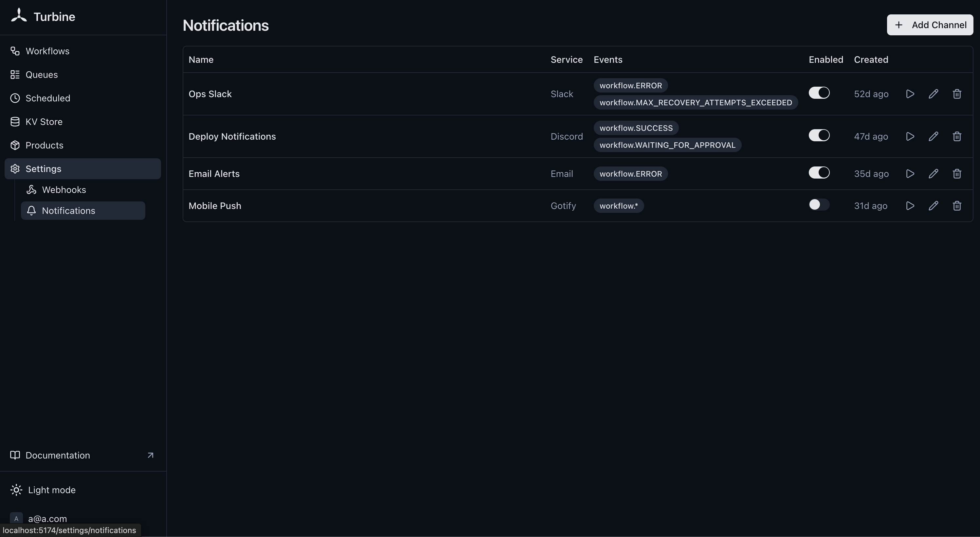Viewport: 980px width, 537px height.
Task: Click the sun icon for Light mode
Action: point(16,490)
